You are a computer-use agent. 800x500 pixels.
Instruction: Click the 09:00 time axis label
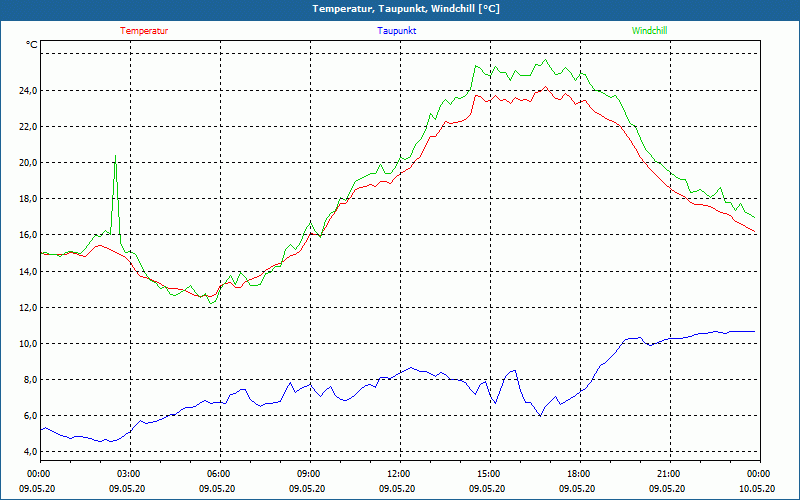click(309, 474)
